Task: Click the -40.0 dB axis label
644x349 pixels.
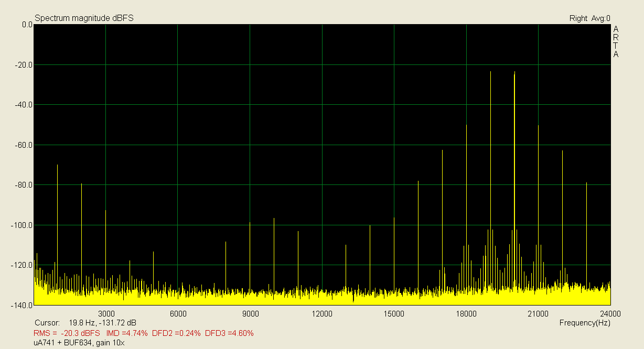Action: [24, 105]
